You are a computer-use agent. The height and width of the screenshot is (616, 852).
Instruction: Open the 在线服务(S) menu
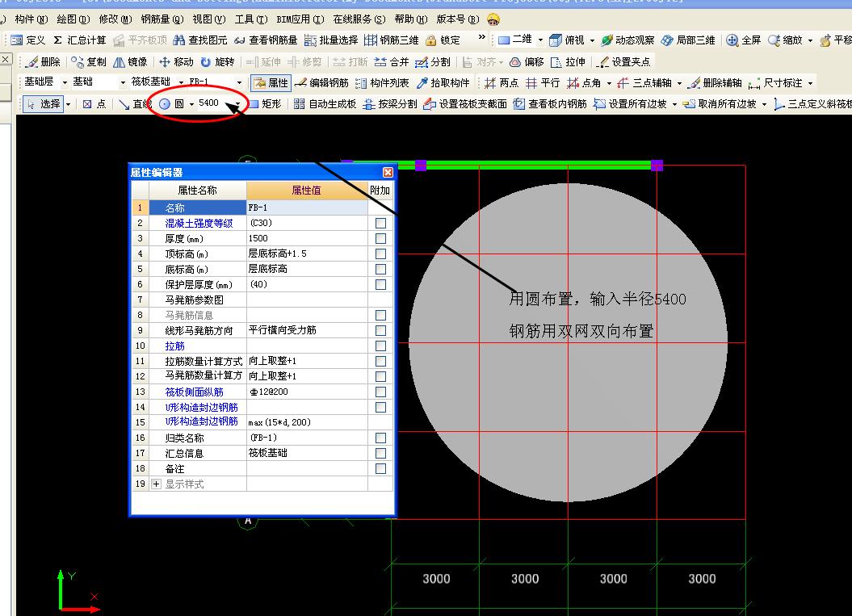point(359,19)
